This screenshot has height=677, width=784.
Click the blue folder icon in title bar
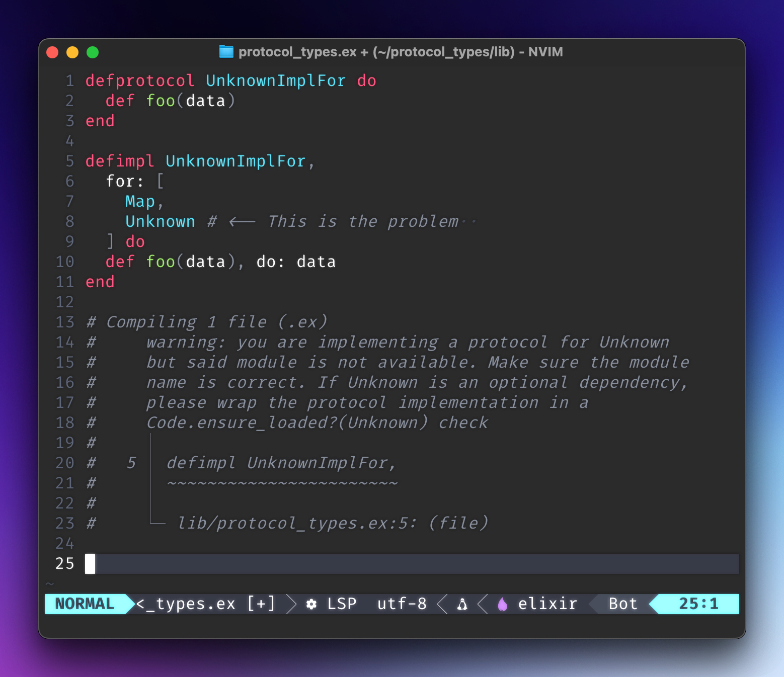click(226, 52)
